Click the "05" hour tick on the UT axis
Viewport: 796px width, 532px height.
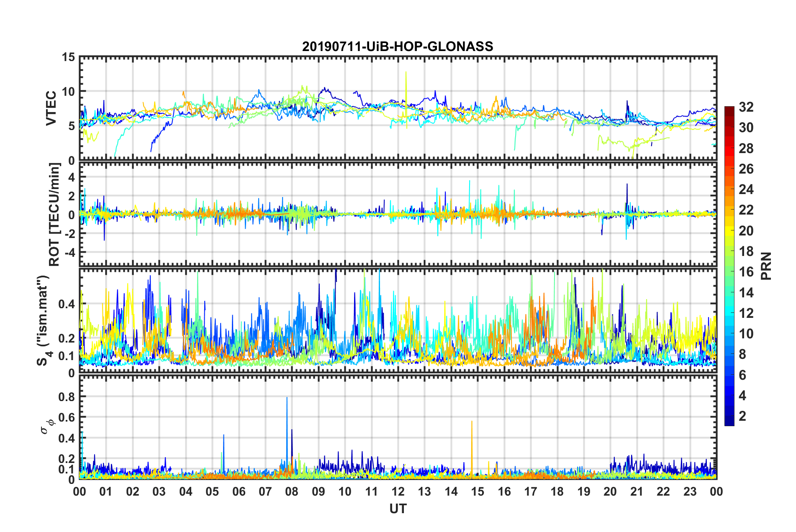(212, 491)
